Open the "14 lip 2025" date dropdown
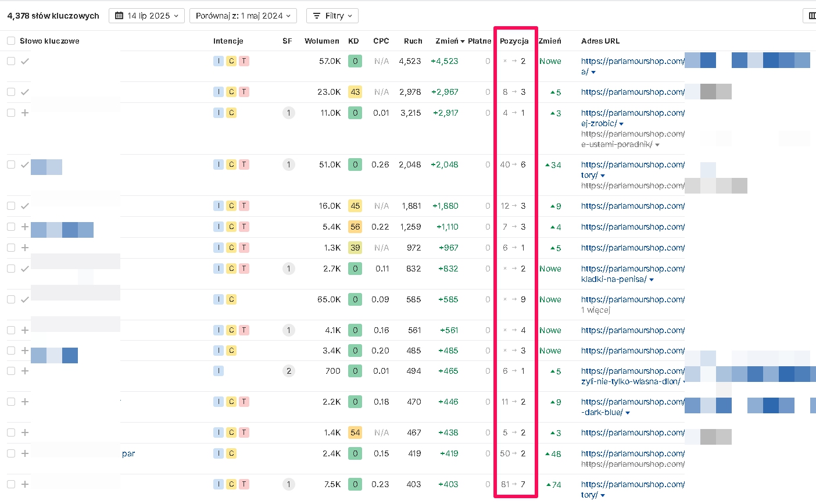The height and width of the screenshot is (504, 816). [146, 16]
